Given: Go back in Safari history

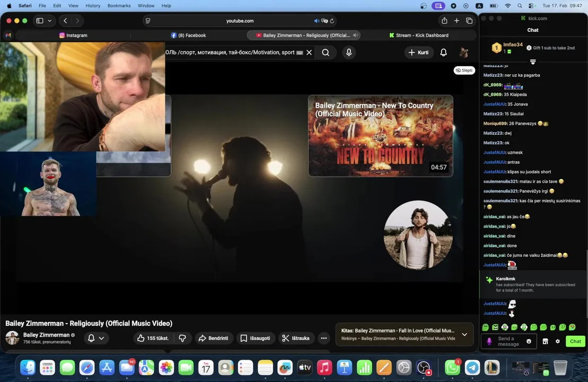Looking at the screenshot, I should coord(65,21).
